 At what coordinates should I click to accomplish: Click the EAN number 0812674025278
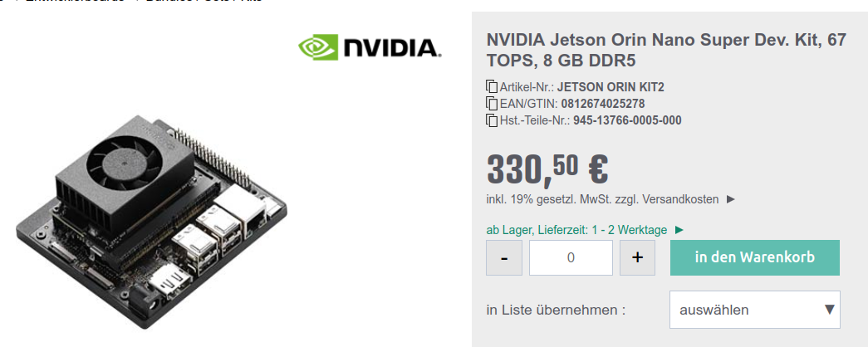point(603,104)
